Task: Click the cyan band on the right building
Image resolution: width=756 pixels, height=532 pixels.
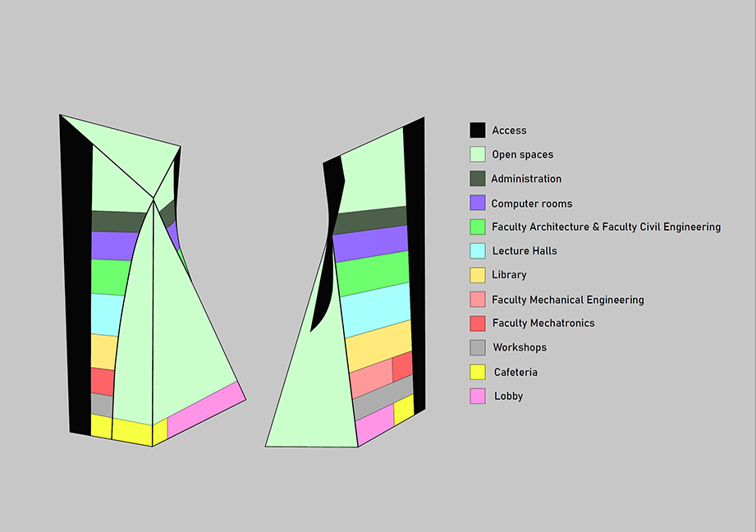Action: [x=376, y=310]
